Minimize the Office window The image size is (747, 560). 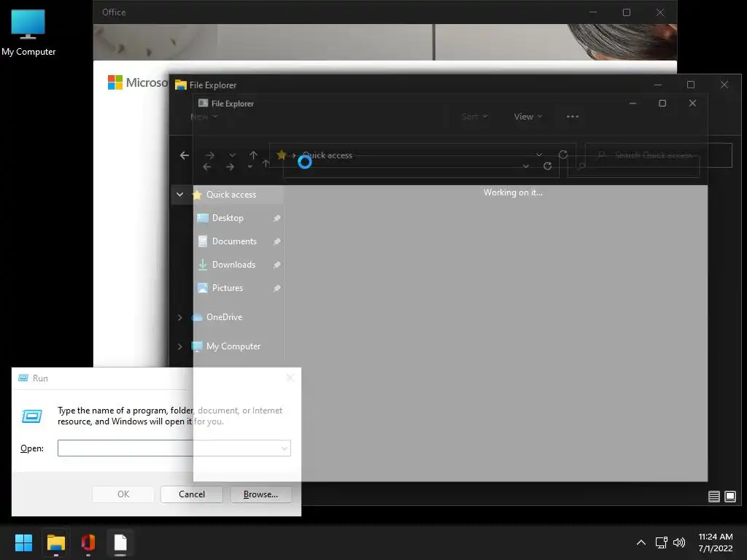point(593,12)
